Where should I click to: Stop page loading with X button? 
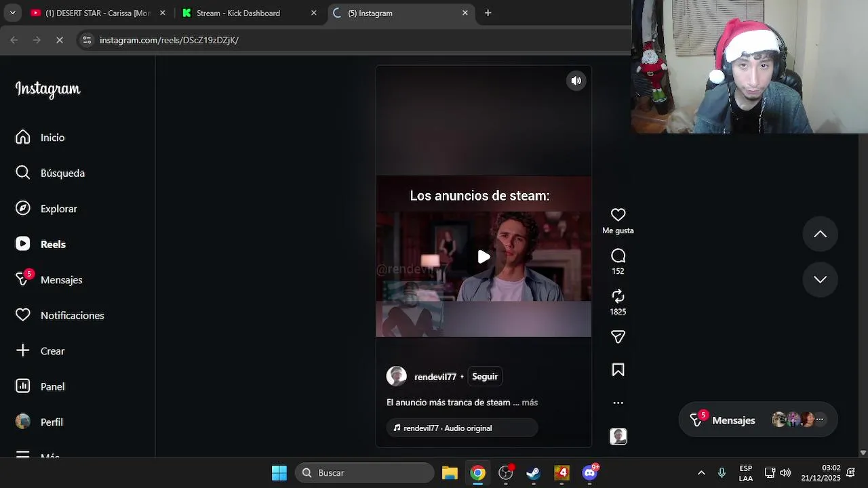[60, 40]
